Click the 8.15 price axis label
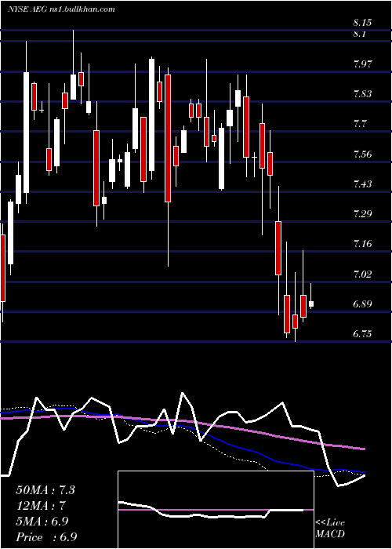Screen dimensions: 392x549 click(x=362, y=23)
